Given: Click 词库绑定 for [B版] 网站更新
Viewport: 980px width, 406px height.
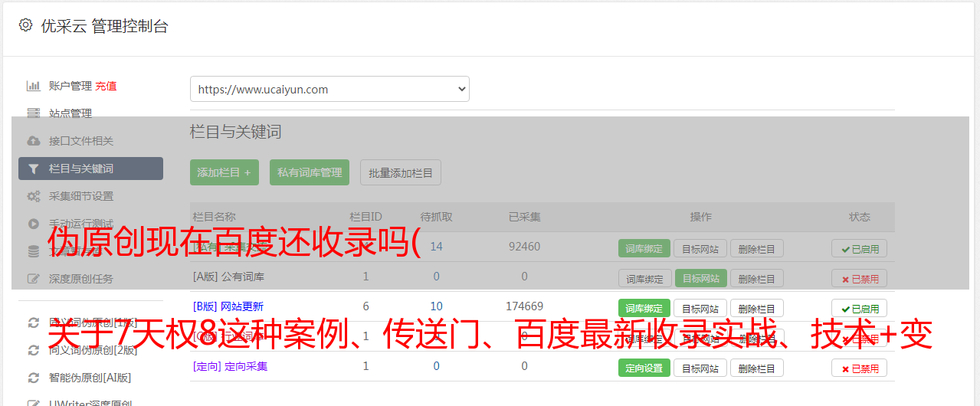Looking at the screenshot, I should click(644, 308).
